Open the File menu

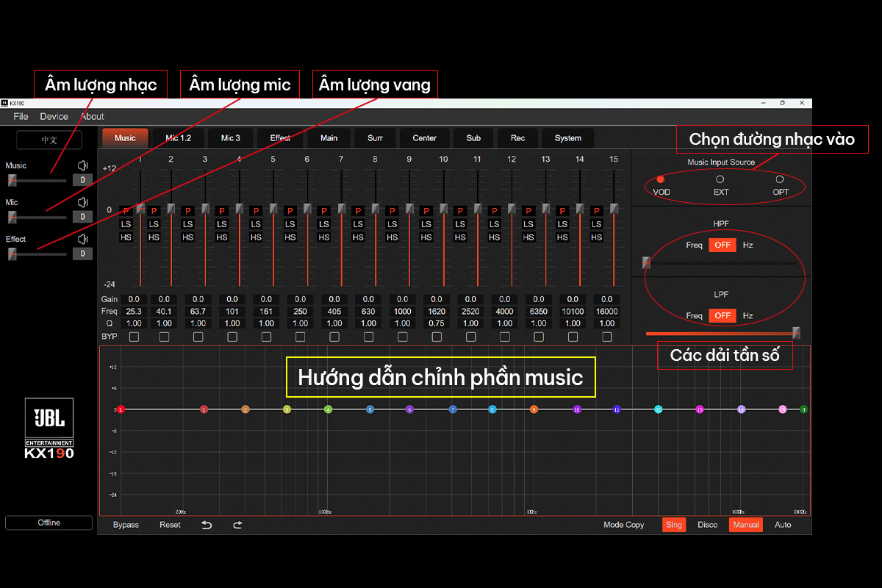coord(21,116)
